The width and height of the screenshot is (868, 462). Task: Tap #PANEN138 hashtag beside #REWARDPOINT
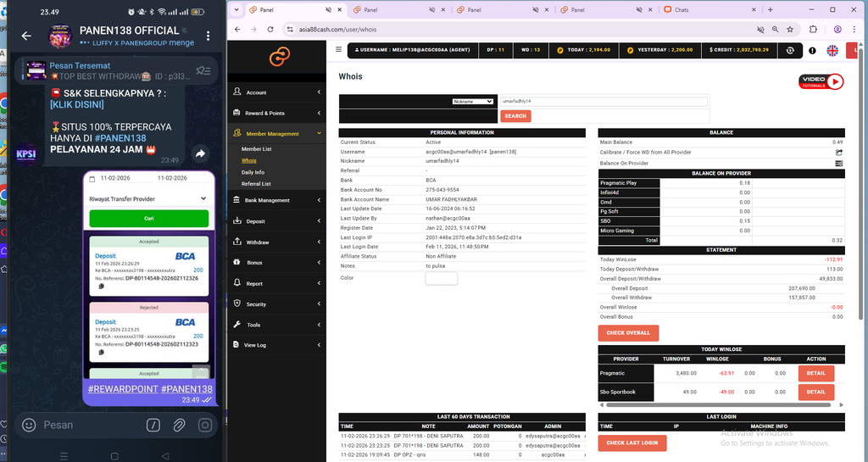[x=186, y=389]
